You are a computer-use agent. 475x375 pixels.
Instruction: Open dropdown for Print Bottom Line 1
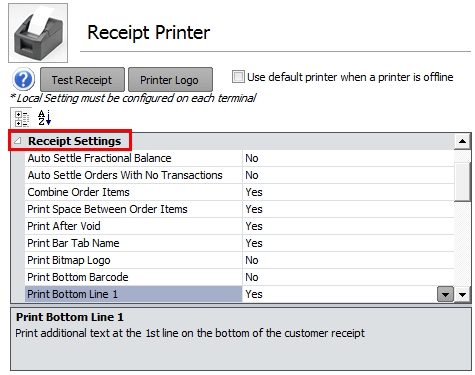(x=445, y=294)
